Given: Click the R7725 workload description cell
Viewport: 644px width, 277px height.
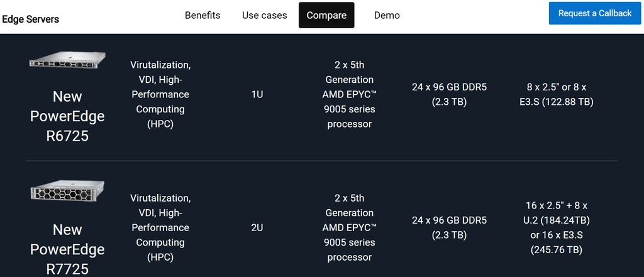Looking at the screenshot, I should pos(160,227).
